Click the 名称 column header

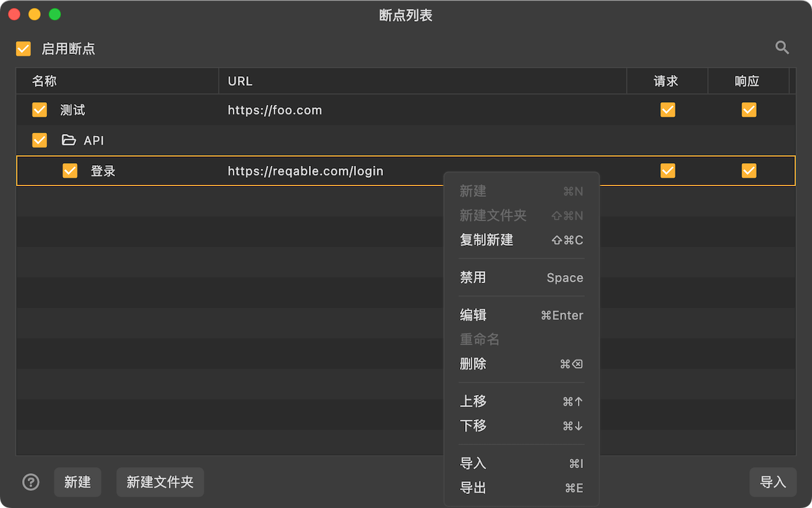117,81
